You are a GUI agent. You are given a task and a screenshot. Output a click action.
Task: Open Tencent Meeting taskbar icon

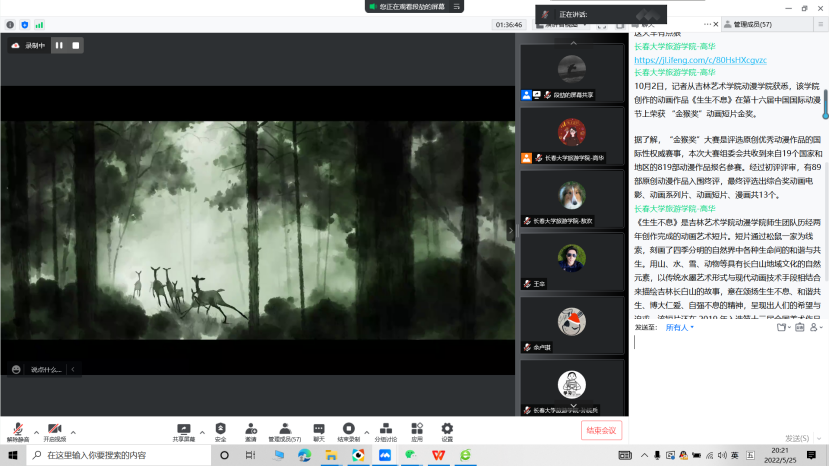pyautogui.click(x=385, y=455)
